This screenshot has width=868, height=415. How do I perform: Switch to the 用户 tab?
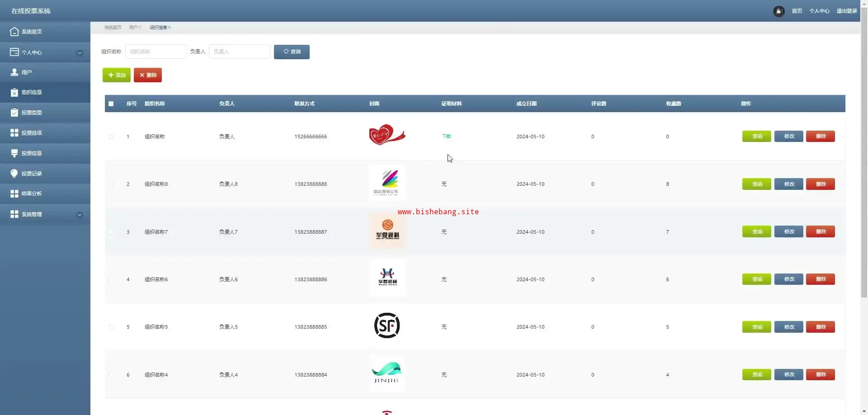pyautogui.click(x=133, y=28)
